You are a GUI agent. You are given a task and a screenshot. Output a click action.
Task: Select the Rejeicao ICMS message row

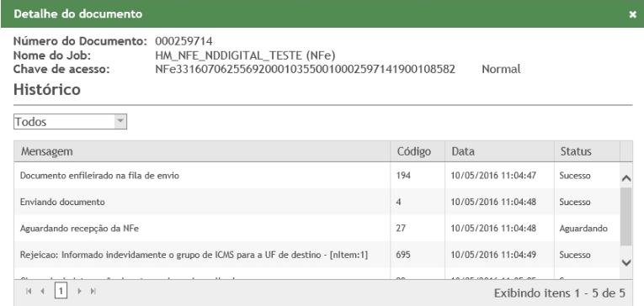pyautogui.click(x=317, y=255)
